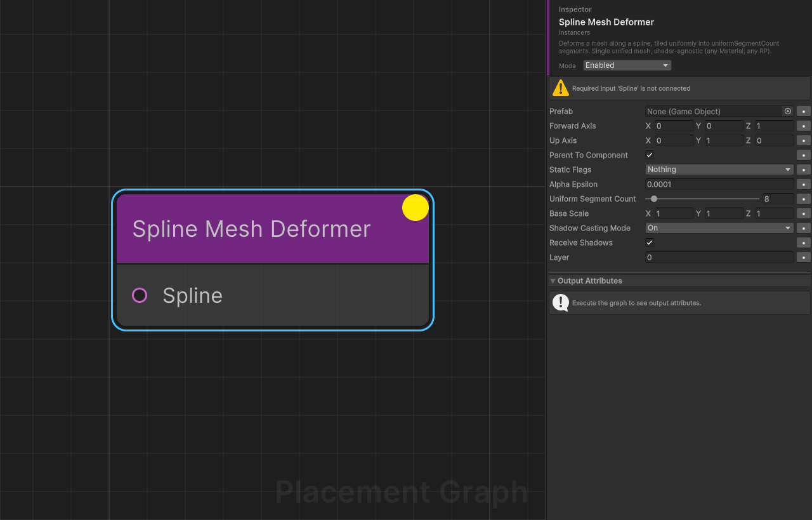The height and width of the screenshot is (520, 812).
Task: Select the Spline Mesh Deformer node title
Action: point(251,229)
